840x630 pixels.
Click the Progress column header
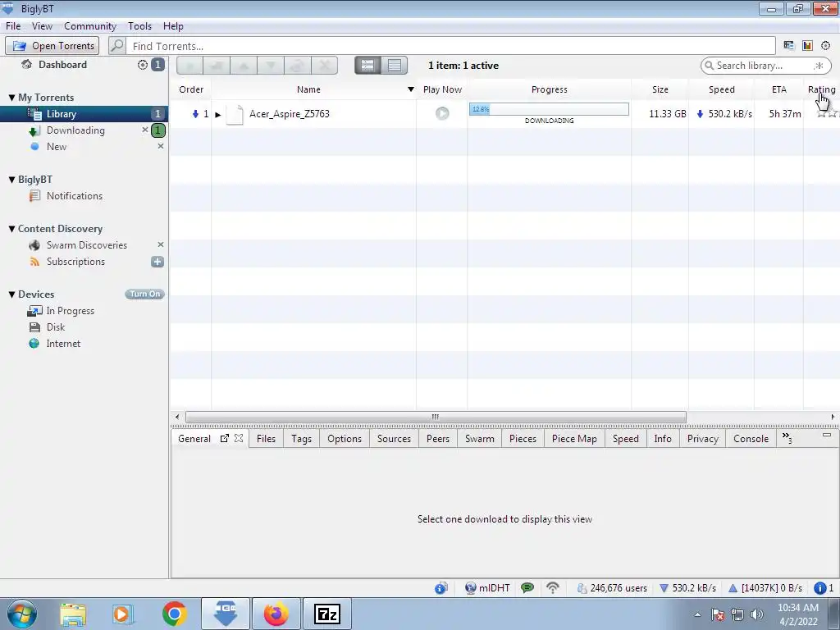point(549,89)
